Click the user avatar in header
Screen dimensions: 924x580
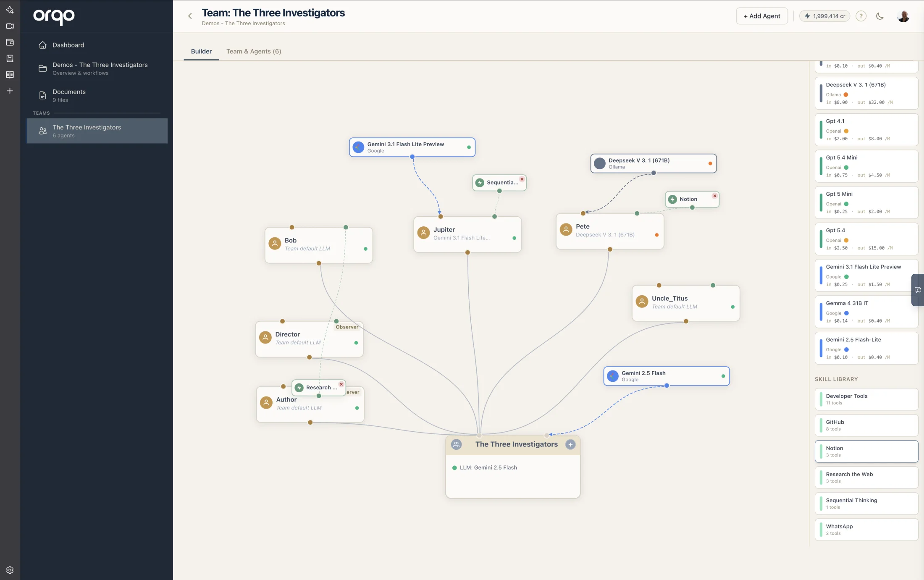pos(903,16)
